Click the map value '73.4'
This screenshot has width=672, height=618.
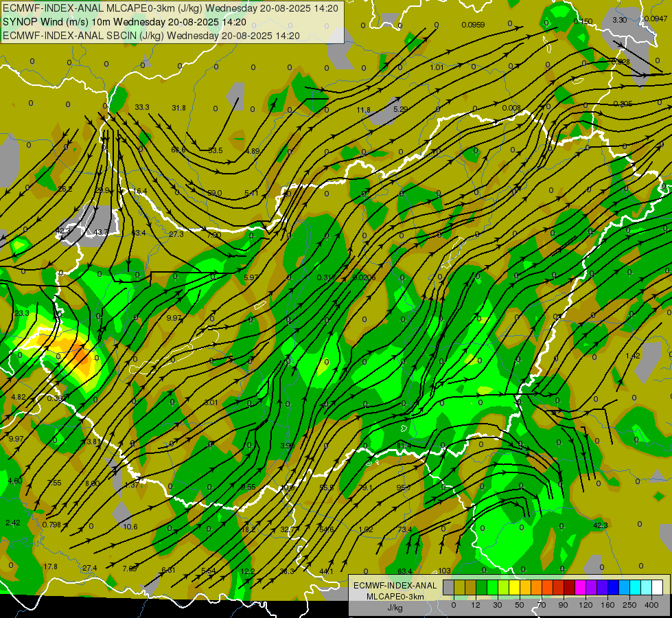pos(404,529)
